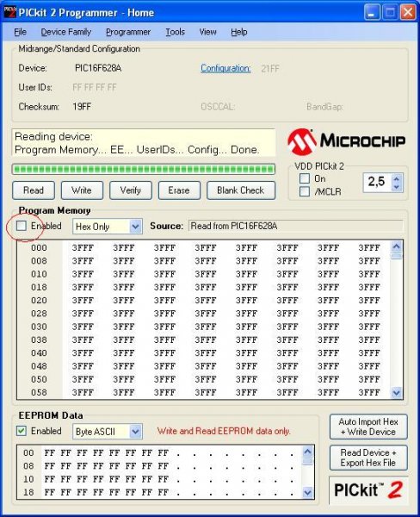Click the PICkit 2 title bar icon
This screenshot has height=517, width=420.
9,12
